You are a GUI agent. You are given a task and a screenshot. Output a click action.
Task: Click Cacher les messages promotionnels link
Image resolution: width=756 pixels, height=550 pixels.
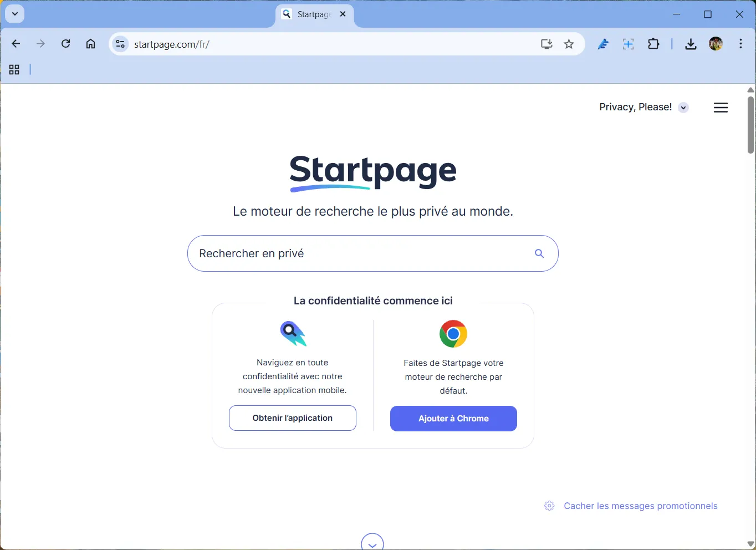[641, 506]
